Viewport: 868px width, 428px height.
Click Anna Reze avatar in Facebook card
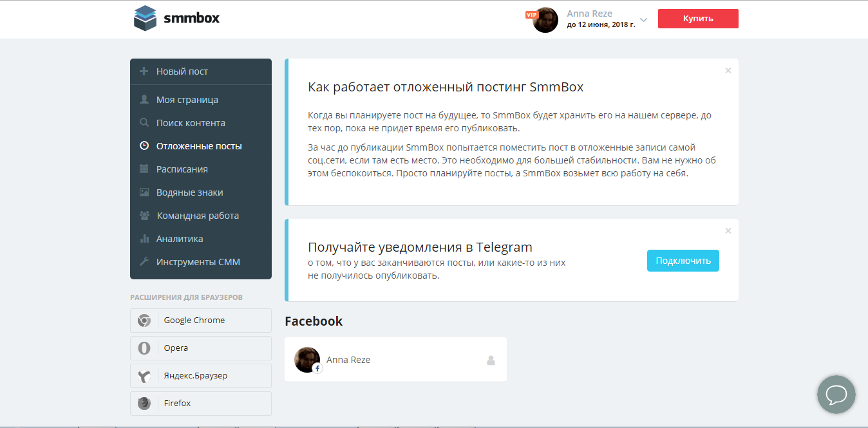point(307,360)
